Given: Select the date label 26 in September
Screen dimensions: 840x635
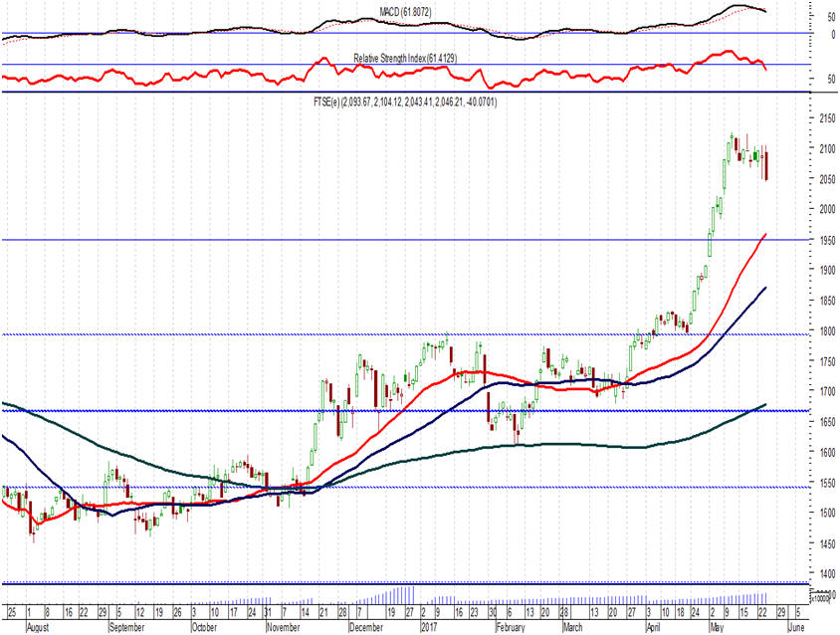Looking at the screenshot, I should click(x=178, y=612).
